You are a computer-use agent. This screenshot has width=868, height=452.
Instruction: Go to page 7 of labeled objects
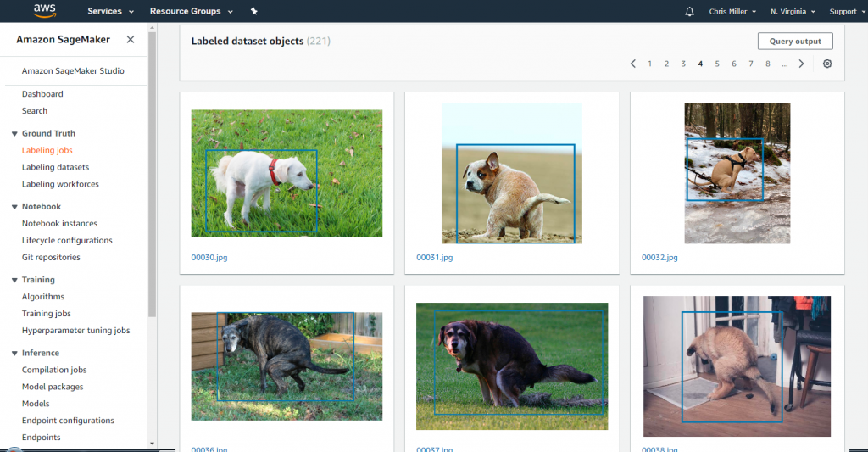coord(751,64)
